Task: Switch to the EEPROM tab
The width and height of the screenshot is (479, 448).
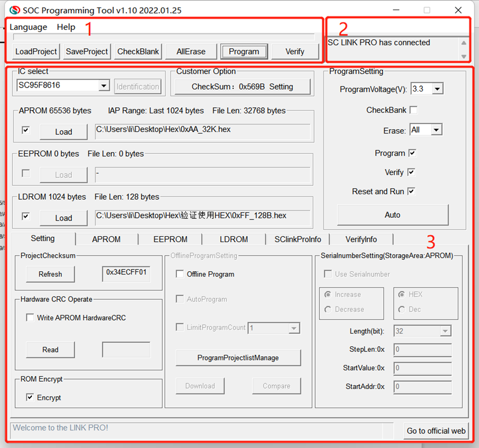Action: (171, 239)
